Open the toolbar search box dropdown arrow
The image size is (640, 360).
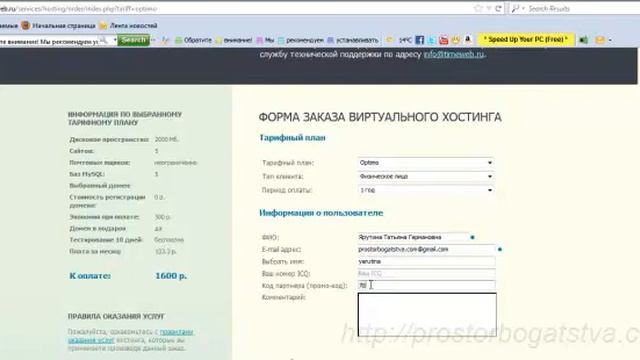click(115, 40)
